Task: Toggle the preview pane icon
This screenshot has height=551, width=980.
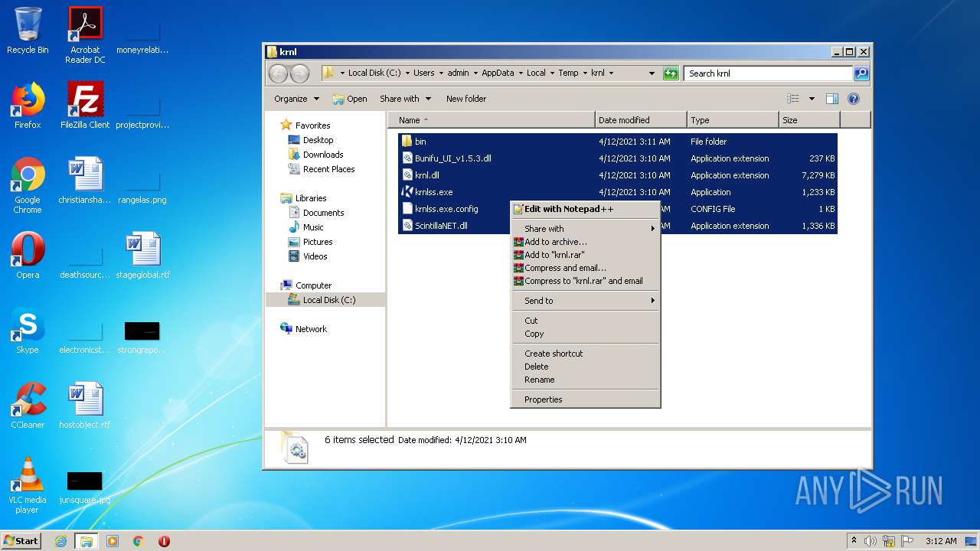Action: tap(832, 99)
